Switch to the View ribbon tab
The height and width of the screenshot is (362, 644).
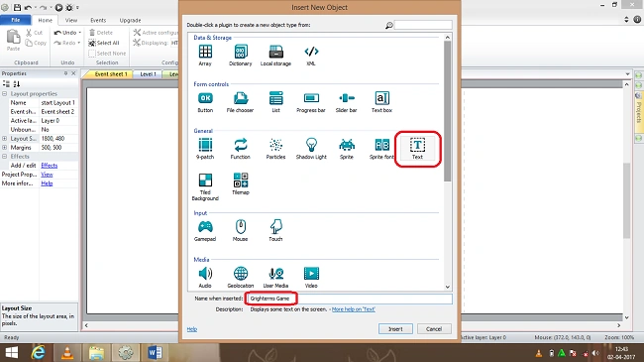71,20
